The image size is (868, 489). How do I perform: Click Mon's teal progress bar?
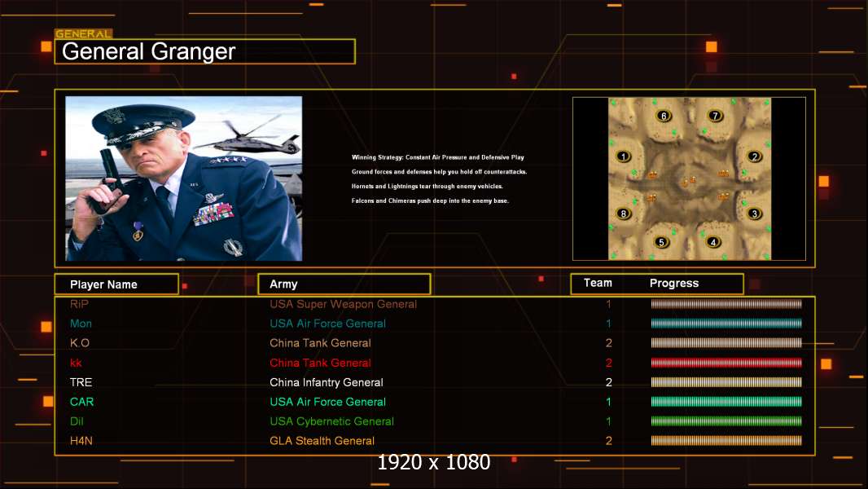(726, 324)
